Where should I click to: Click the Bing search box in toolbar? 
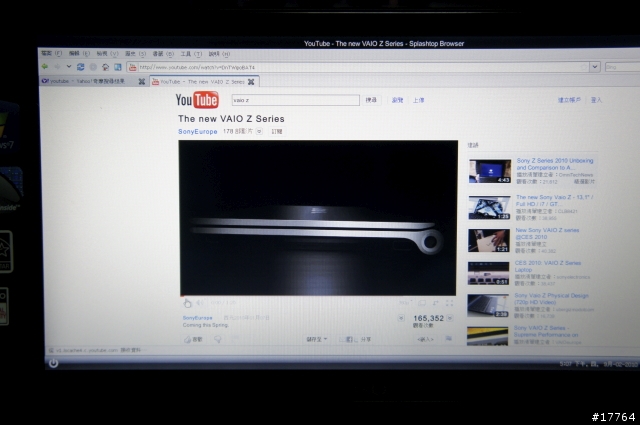[622, 67]
